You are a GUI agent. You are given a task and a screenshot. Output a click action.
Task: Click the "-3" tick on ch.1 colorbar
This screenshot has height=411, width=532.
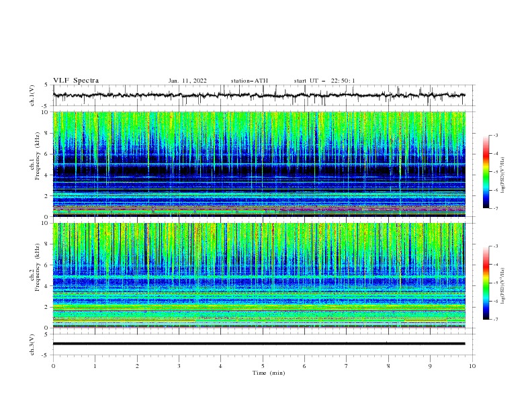[x=496, y=135]
